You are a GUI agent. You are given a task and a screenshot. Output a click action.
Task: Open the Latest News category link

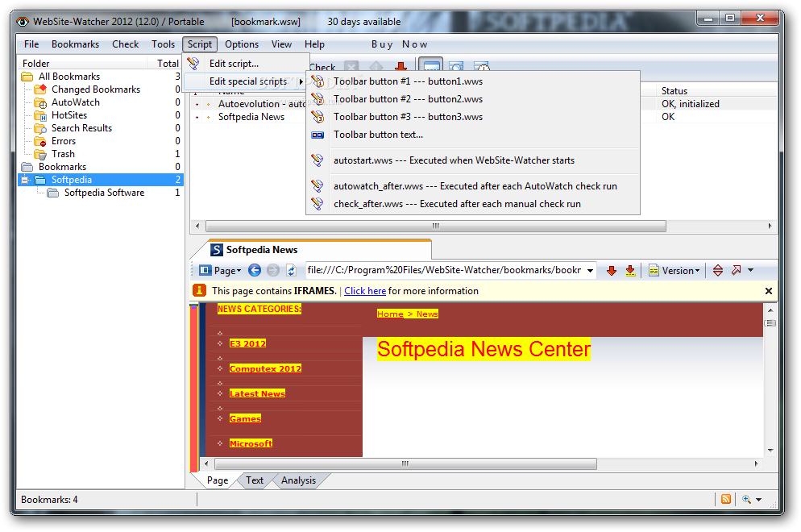(258, 393)
